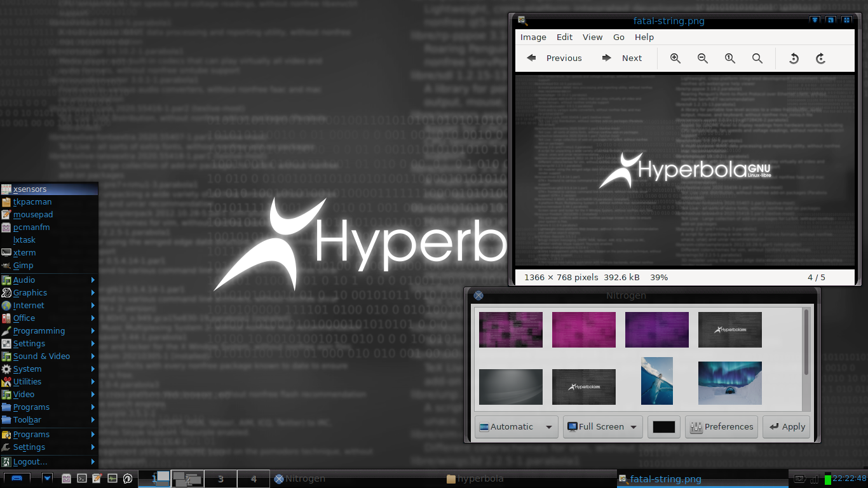Expand the Video submenu
Image resolution: width=868 pixels, height=488 pixels.
49,395
